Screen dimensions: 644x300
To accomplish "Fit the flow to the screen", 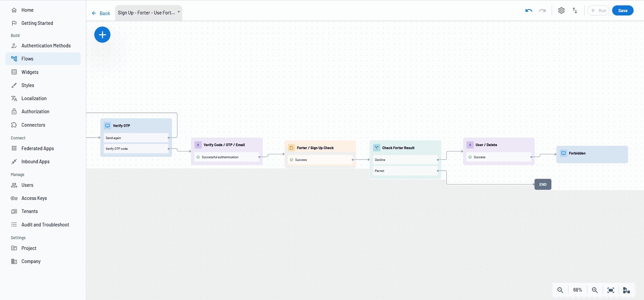I will pyautogui.click(x=611, y=290).
